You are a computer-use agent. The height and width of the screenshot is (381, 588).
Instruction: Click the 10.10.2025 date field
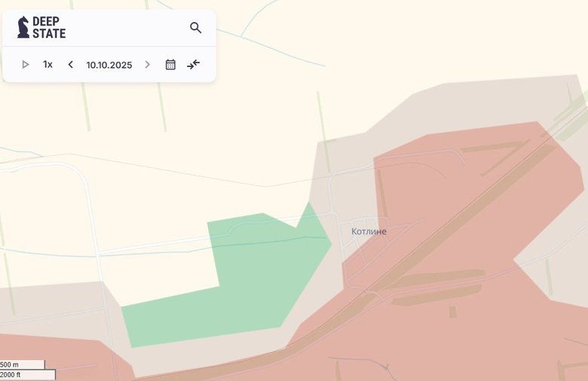109,65
